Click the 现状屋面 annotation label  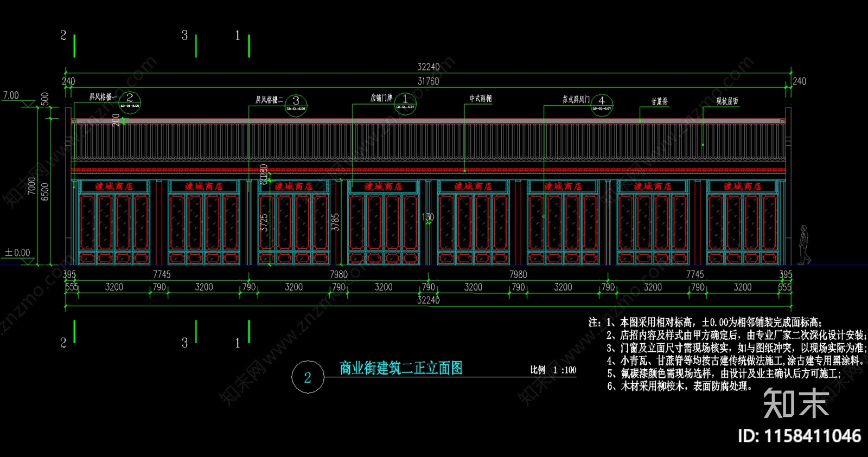click(x=727, y=101)
